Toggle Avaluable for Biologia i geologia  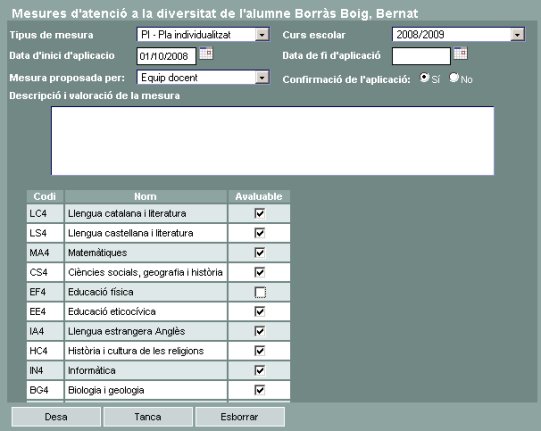pos(260,390)
